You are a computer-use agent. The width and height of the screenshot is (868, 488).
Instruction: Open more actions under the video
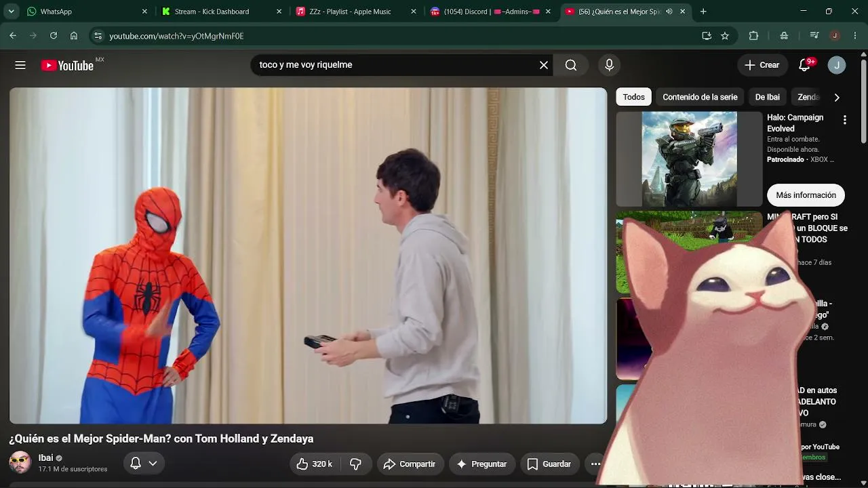(x=595, y=464)
